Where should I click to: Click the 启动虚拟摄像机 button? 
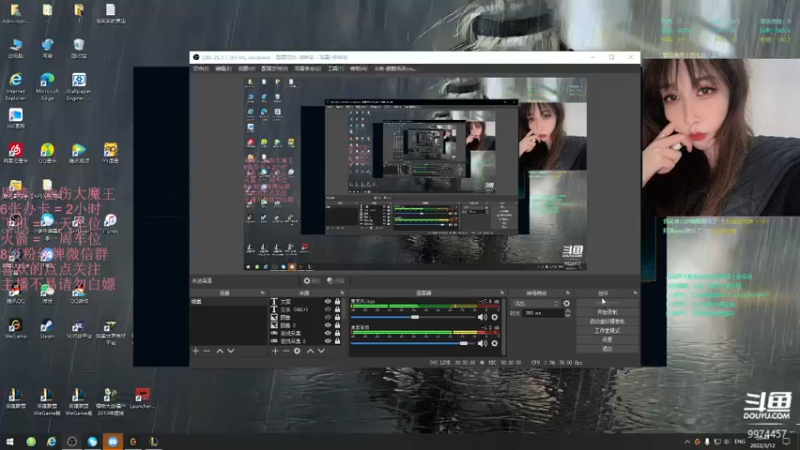coord(607,321)
